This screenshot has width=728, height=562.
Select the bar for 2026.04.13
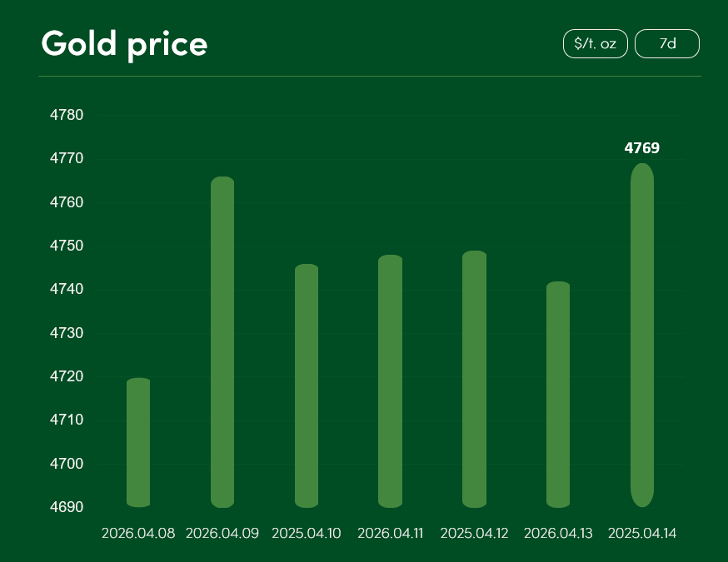(x=558, y=395)
